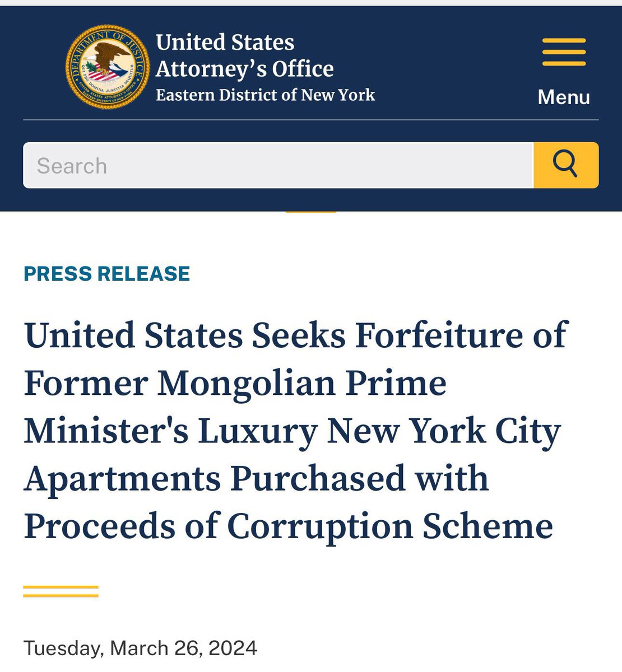Click the headline line 'Former Mongolian Prime'
Screen dimensions: 622x672
(x=235, y=384)
